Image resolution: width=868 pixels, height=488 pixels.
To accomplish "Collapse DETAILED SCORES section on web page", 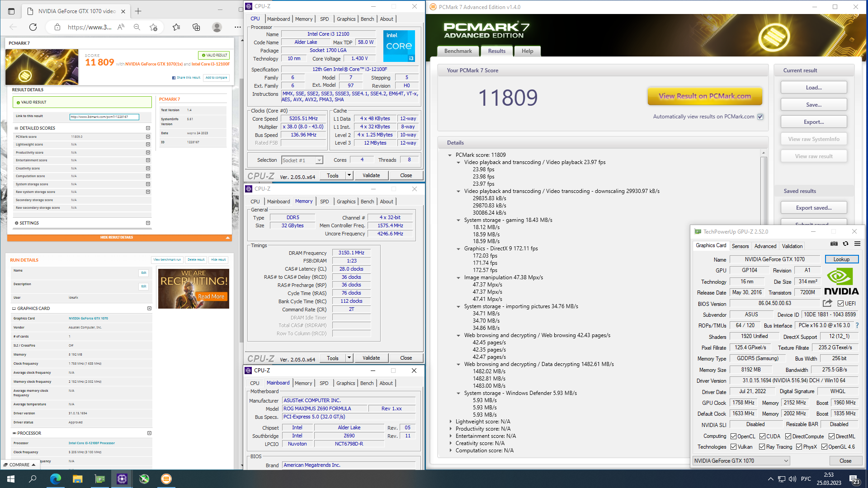I will click(x=148, y=128).
